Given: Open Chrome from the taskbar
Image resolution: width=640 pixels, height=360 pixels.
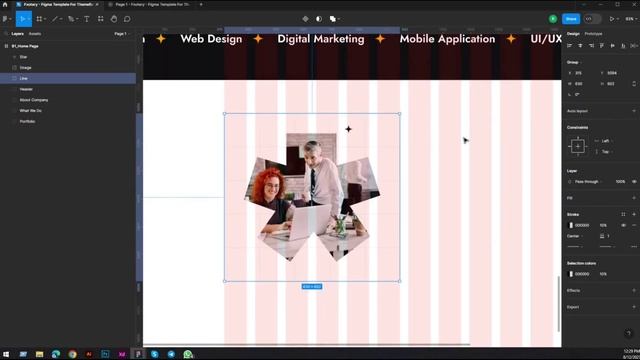Looking at the screenshot, I should coord(72,354).
